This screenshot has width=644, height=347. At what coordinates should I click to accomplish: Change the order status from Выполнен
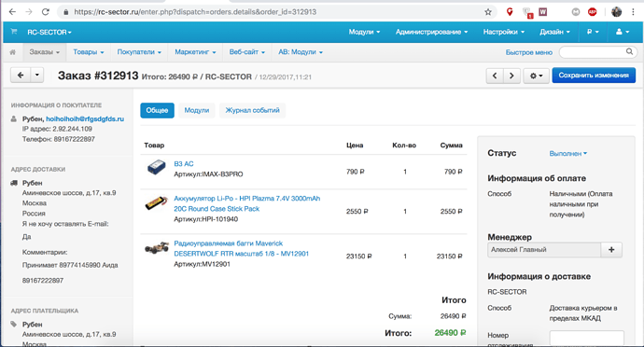pyautogui.click(x=568, y=154)
